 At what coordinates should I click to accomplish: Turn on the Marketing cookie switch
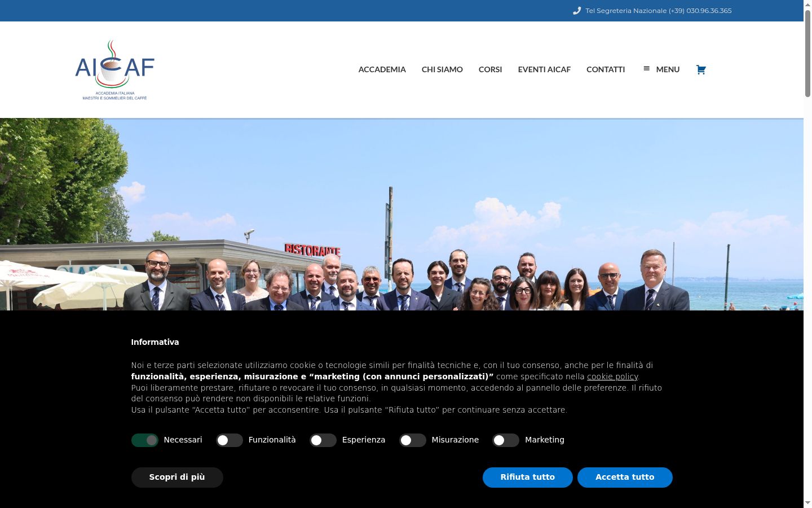point(506,440)
